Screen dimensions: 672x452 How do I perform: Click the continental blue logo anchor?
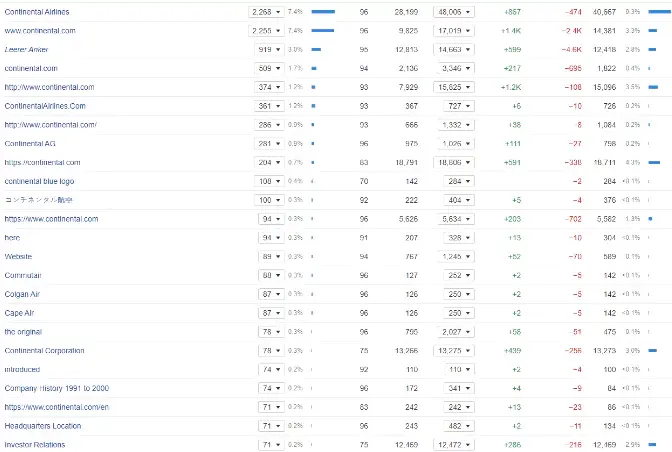click(x=39, y=181)
